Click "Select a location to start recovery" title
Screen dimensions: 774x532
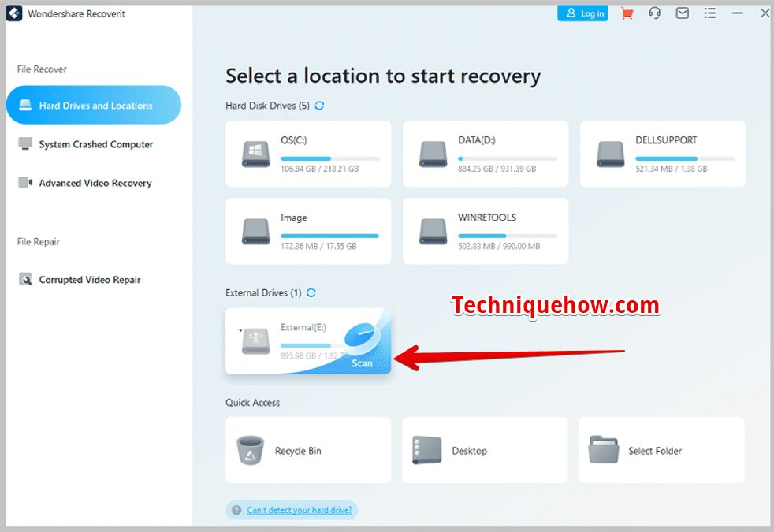[x=383, y=76]
